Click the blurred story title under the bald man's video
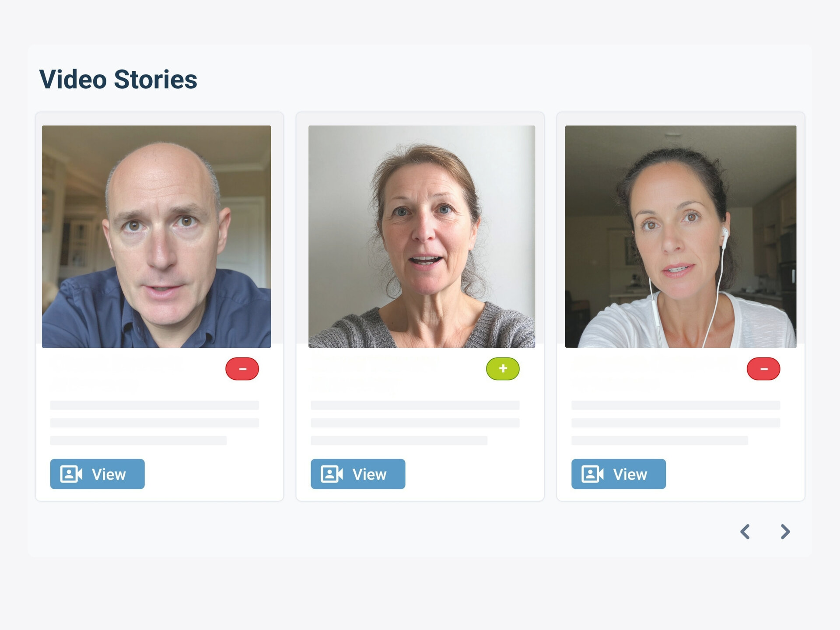Image resolution: width=840 pixels, height=630 pixels. [116, 373]
